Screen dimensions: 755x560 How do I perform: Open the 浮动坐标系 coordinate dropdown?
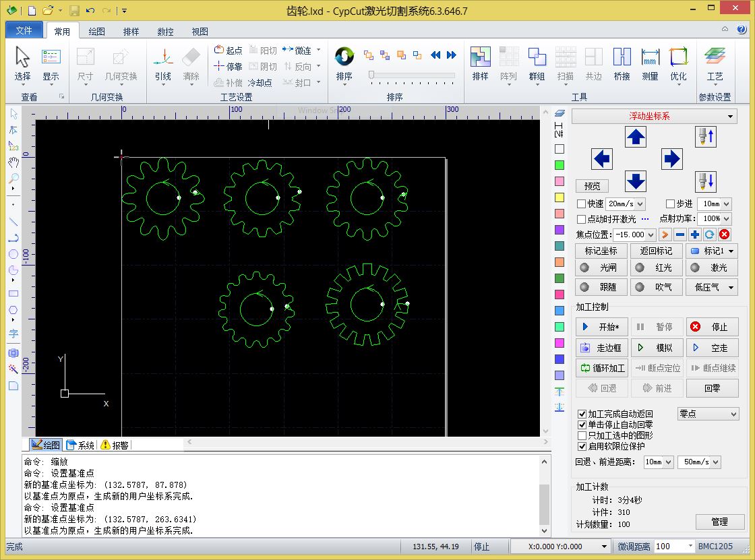655,116
